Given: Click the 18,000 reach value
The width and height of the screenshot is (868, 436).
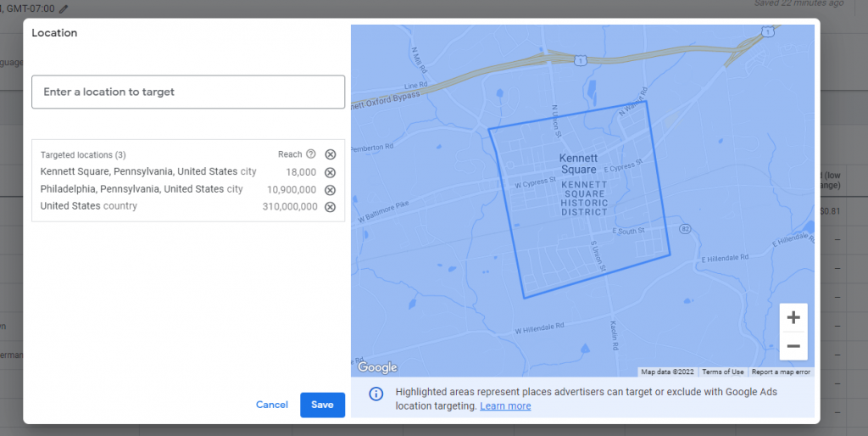Looking at the screenshot, I should tap(301, 172).
